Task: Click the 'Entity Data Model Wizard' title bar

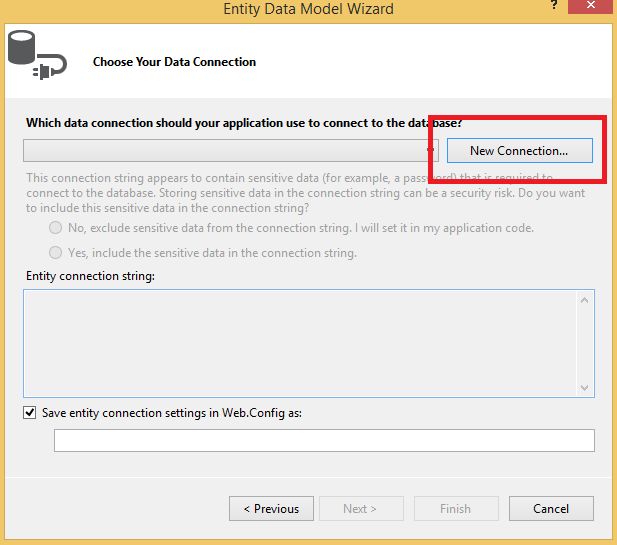Action: point(308,9)
